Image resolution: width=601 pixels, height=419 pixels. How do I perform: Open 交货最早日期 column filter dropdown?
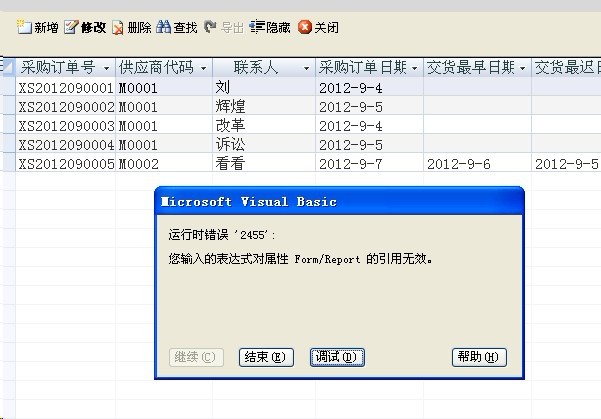coord(522,68)
